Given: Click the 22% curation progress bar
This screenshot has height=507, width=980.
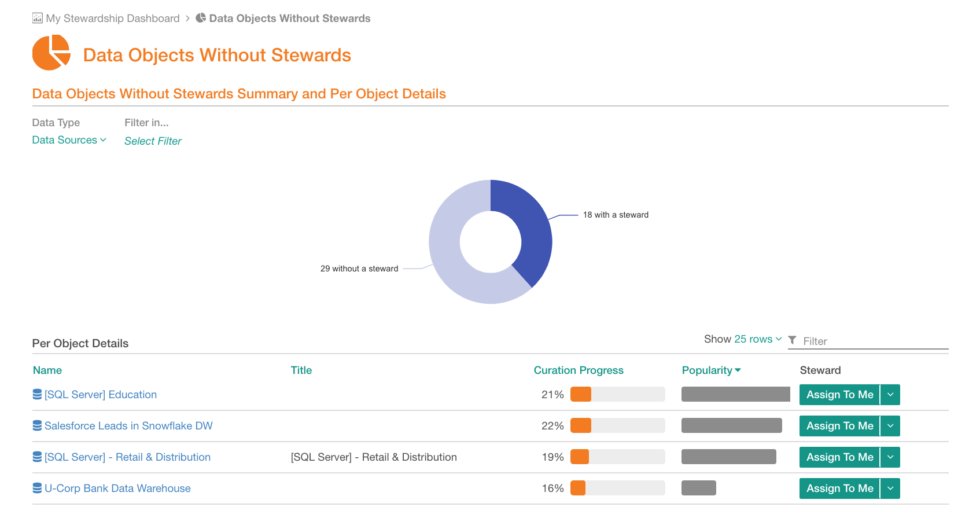Looking at the screenshot, I should click(618, 426).
